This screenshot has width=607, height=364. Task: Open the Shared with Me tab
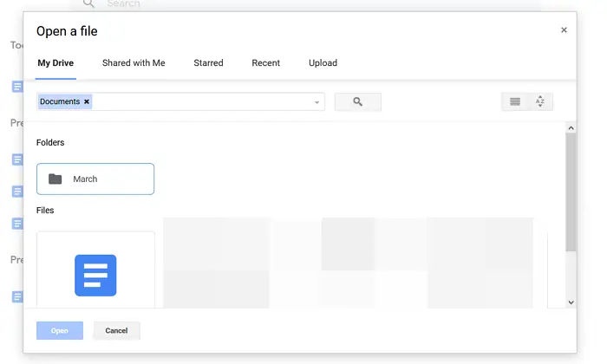click(134, 63)
